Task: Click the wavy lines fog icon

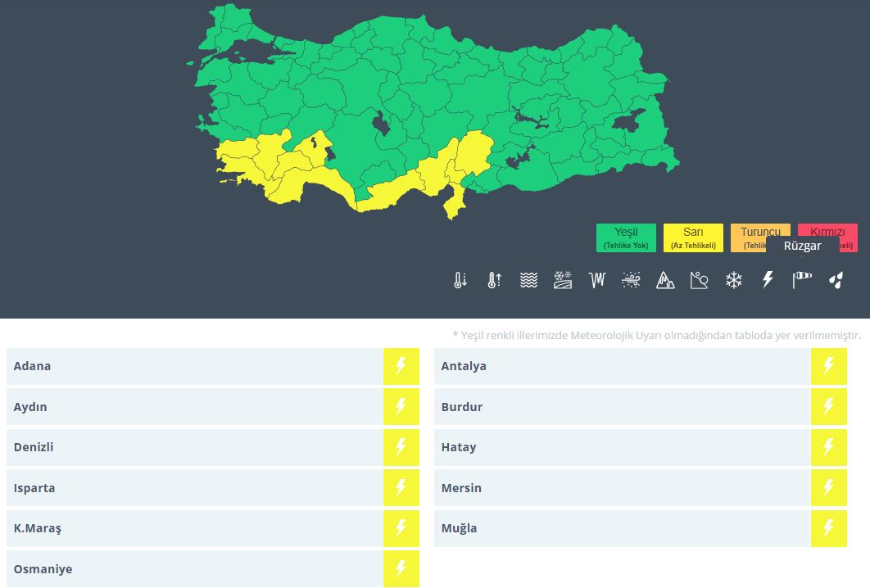Action: (528, 280)
